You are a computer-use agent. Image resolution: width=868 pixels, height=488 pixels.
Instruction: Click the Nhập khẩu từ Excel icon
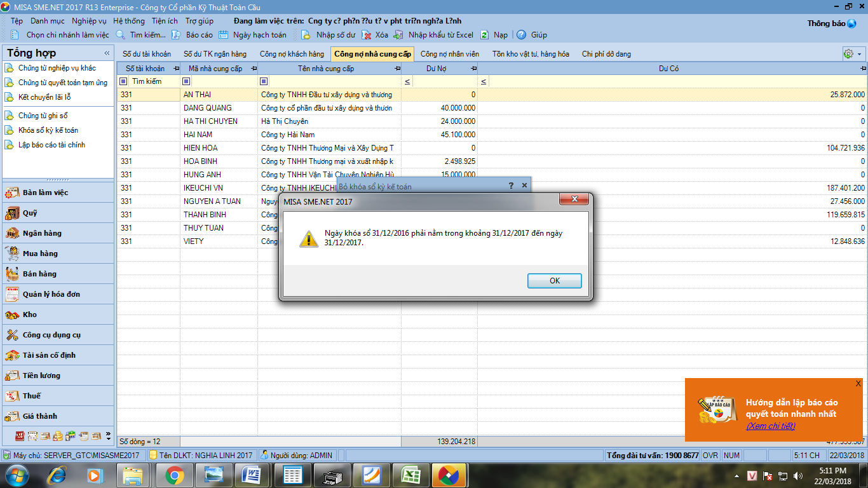tap(398, 35)
